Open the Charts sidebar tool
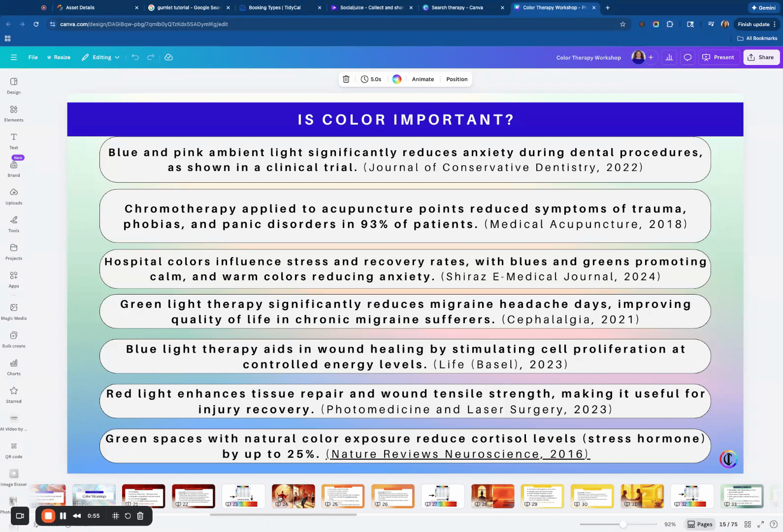 point(14,367)
